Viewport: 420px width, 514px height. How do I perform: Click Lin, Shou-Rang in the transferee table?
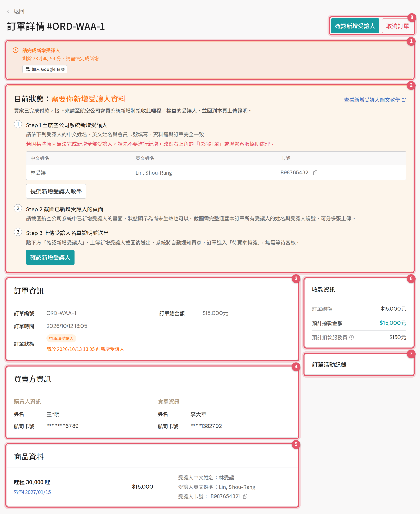point(154,173)
